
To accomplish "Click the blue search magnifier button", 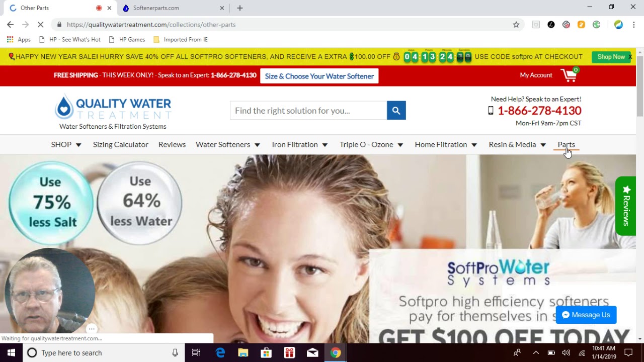I will 396,111.
